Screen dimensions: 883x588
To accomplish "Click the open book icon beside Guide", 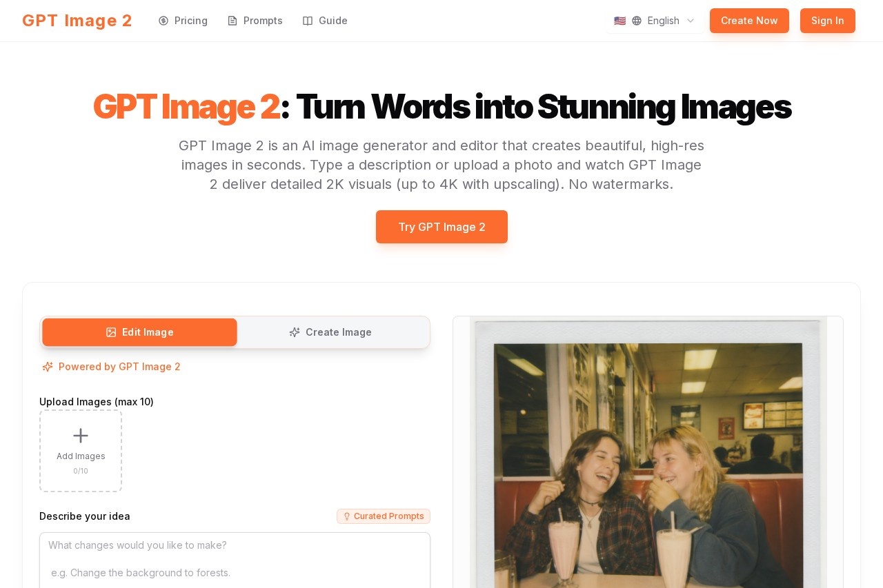I will [308, 21].
